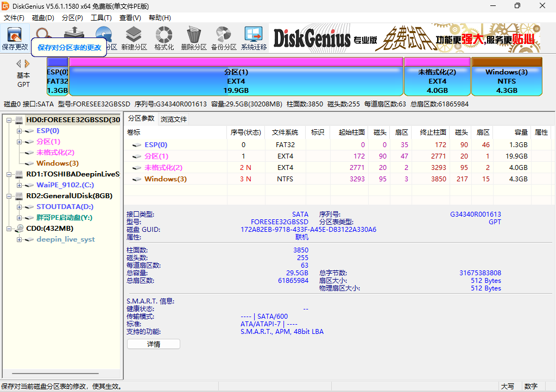Screen dimensions: 556x392
Task: Click the Format (格式化) toolbar icon
Action: point(164,39)
